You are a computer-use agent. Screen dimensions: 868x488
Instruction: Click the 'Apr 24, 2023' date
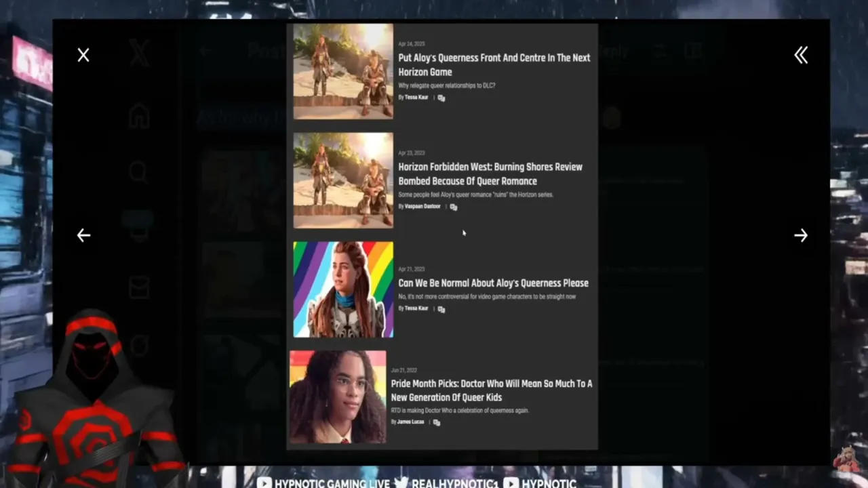pos(412,44)
